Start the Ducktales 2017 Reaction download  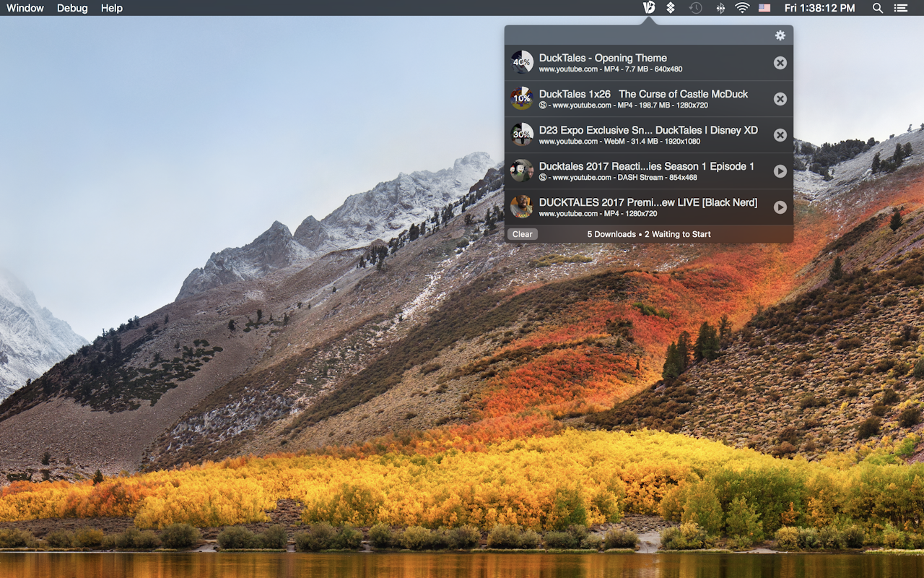point(780,171)
